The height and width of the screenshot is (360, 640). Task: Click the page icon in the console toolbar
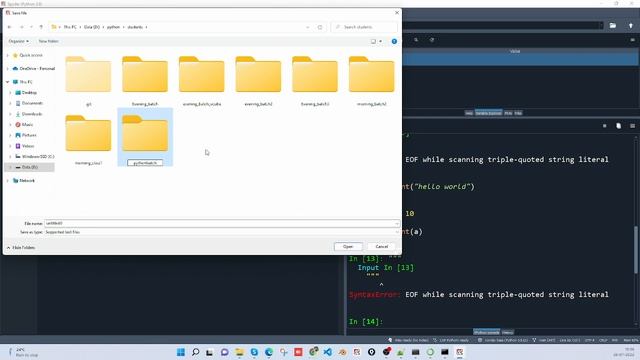tap(618, 126)
